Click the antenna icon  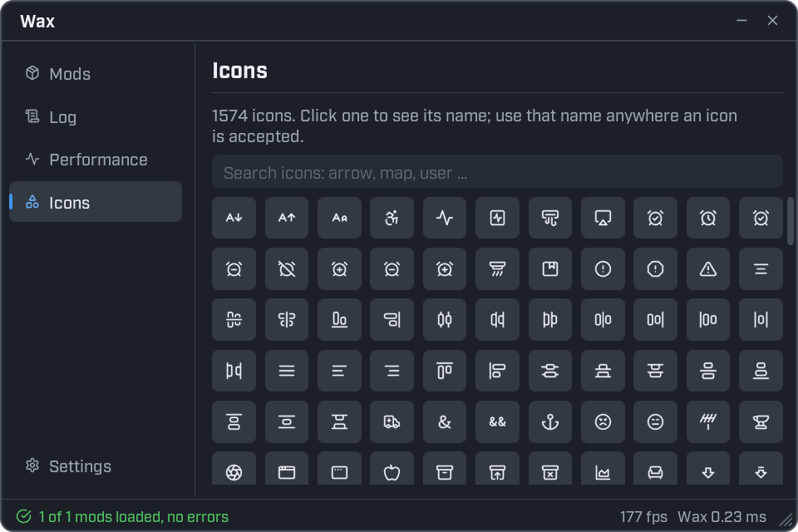pos(708,421)
